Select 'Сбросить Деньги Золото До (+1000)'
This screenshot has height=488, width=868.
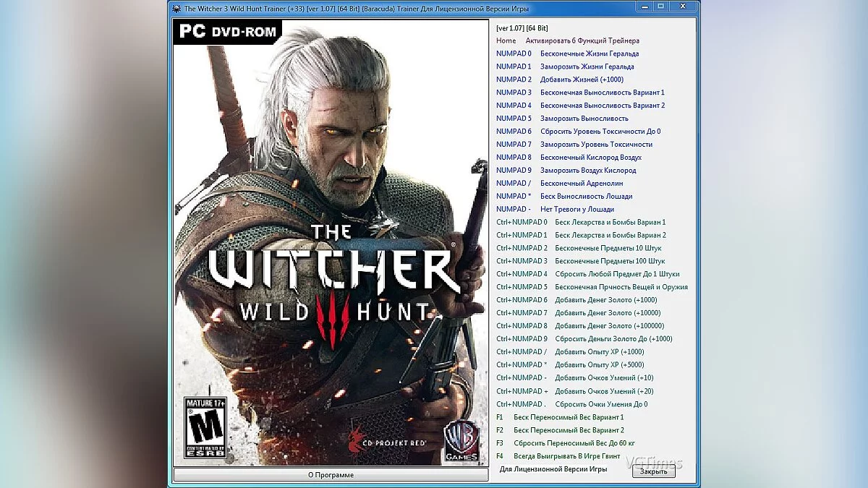pos(613,340)
